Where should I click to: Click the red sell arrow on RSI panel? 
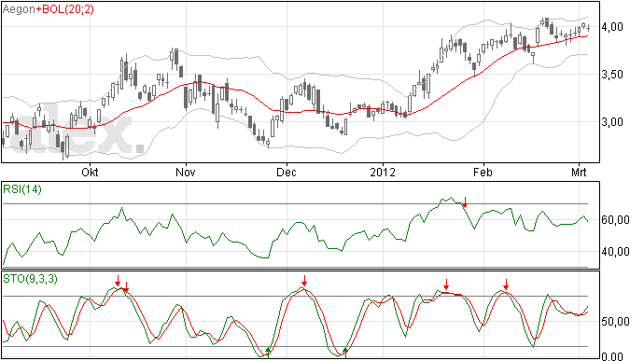pyautogui.click(x=465, y=202)
